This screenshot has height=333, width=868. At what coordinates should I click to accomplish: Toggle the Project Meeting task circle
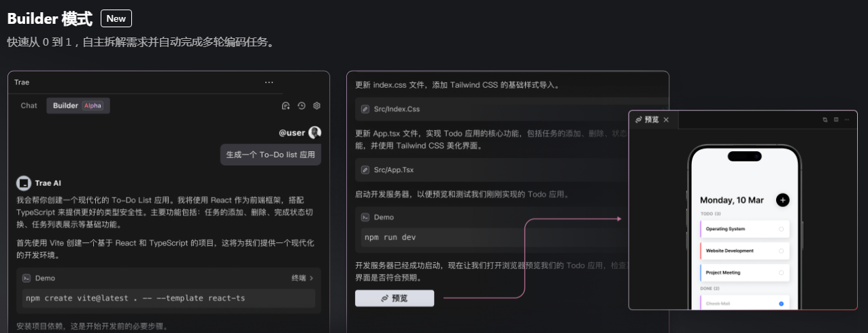(781, 272)
